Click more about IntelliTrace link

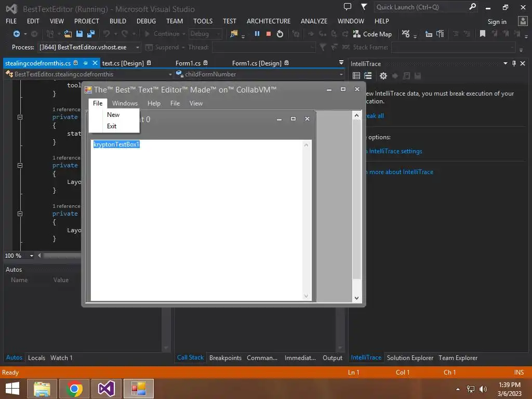tap(401, 172)
